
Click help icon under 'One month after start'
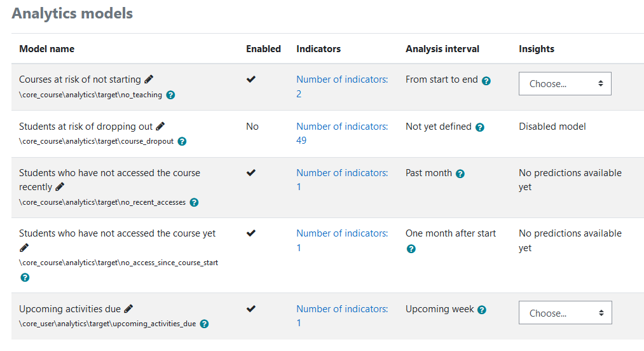coord(411,249)
